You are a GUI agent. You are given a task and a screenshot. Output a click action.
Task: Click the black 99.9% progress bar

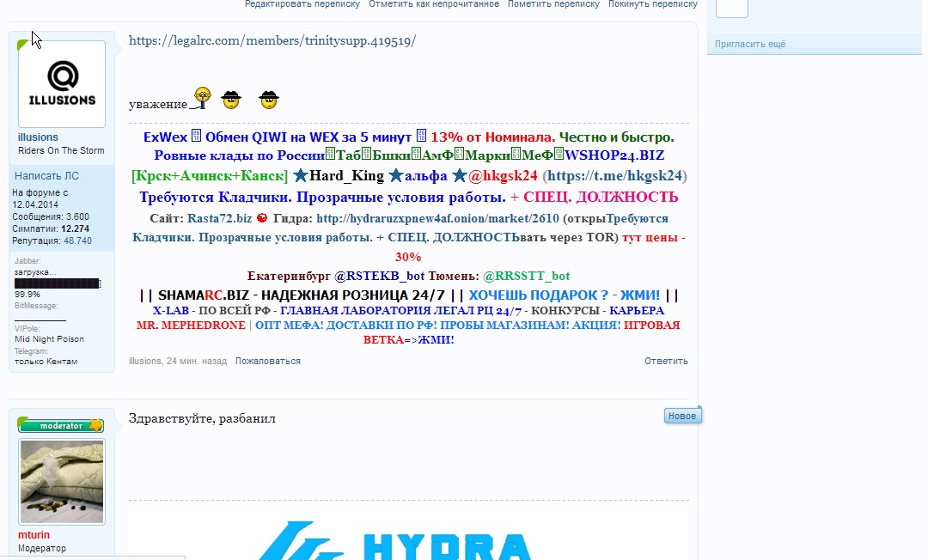point(58,283)
